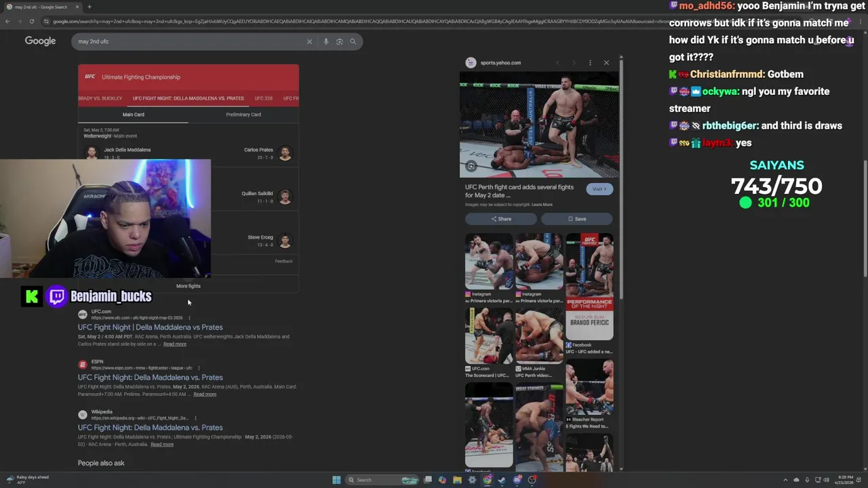This screenshot has height=488, width=868.
Task: Go forward in browser
Action: 19,21
